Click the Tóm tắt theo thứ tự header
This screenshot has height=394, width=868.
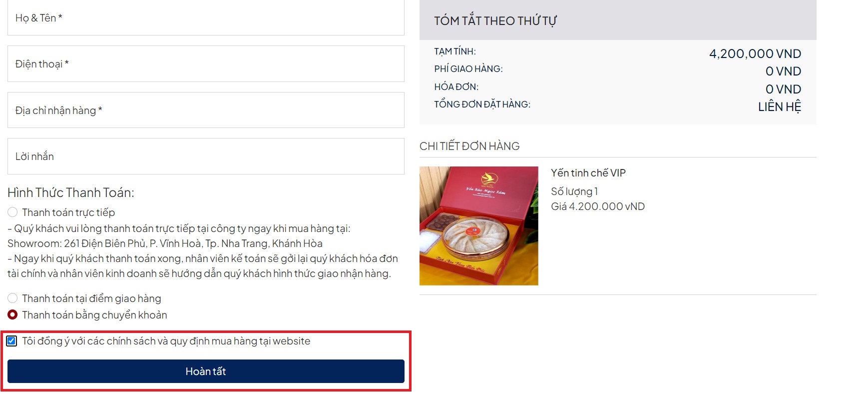point(495,20)
